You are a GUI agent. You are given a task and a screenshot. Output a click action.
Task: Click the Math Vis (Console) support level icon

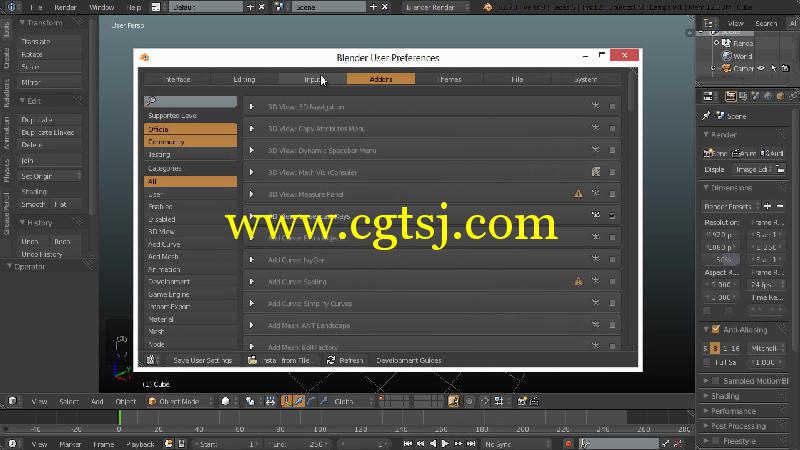tap(595, 172)
